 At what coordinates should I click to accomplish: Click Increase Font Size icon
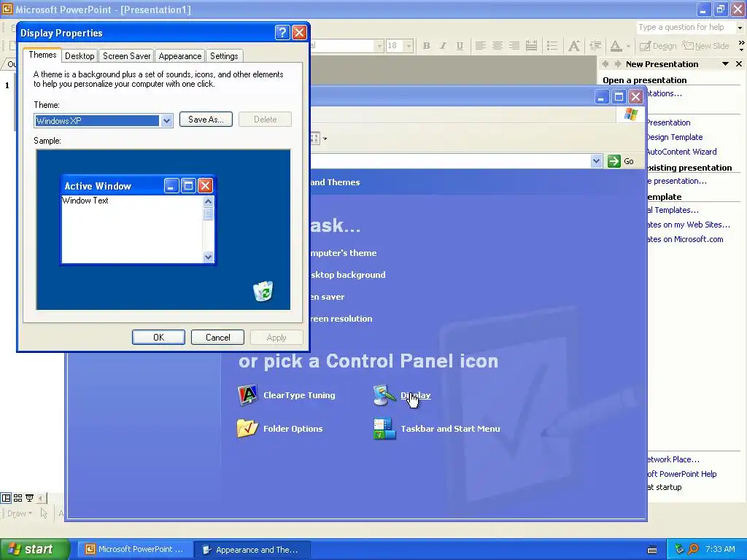tap(574, 46)
